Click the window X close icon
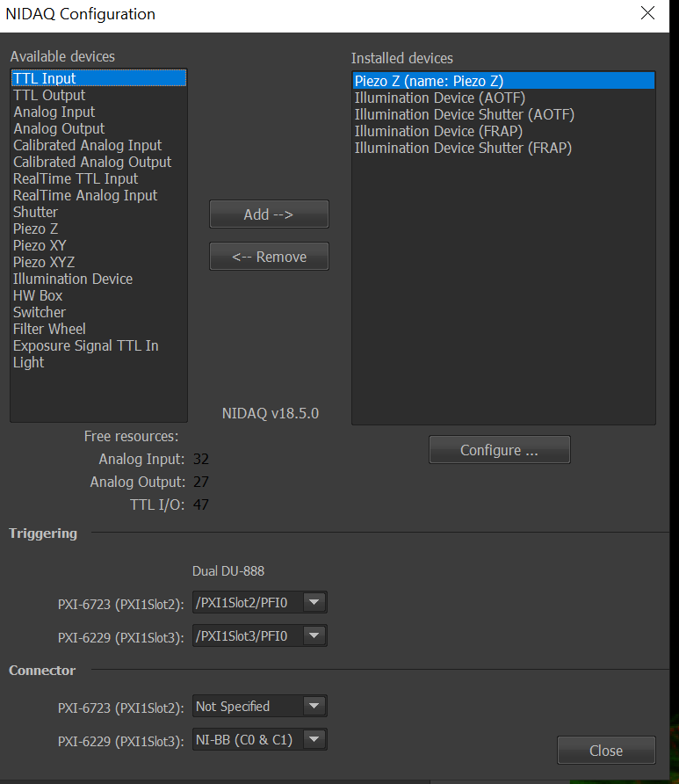Screen dimensions: 679x784 point(647,13)
